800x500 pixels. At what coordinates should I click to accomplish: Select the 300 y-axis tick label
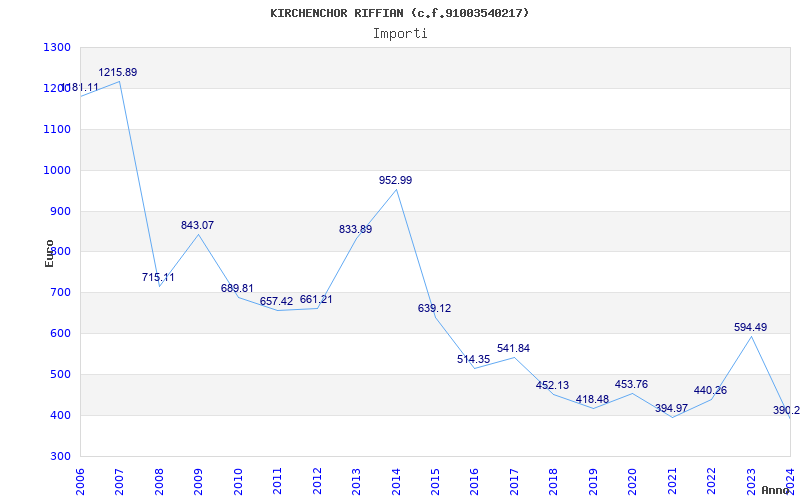(x=60, y=456)
